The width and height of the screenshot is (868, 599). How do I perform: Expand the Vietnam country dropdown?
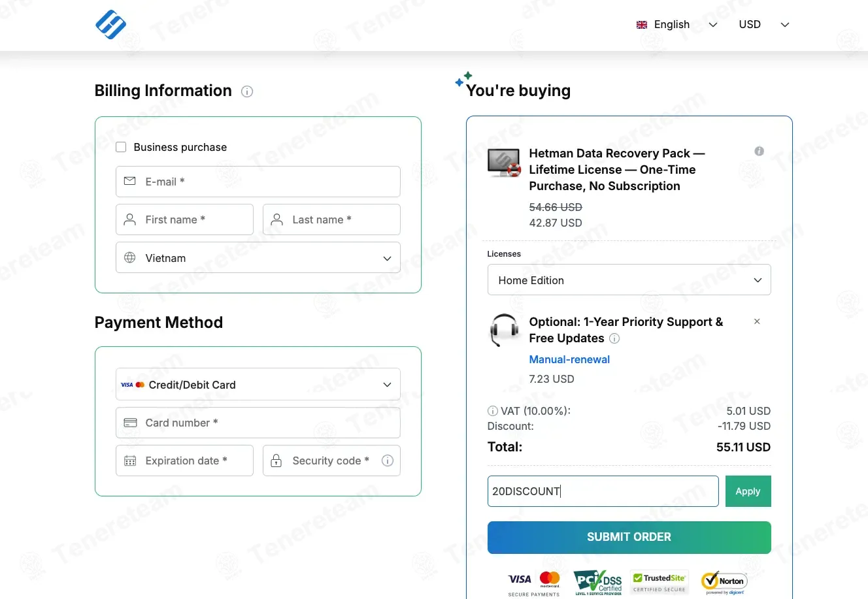[x=258, y=257]
